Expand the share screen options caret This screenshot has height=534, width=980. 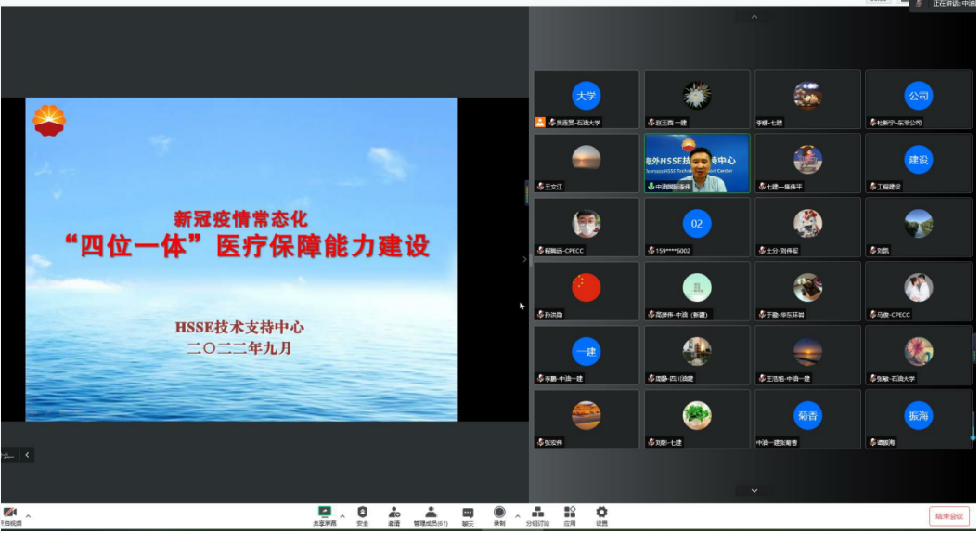pos(342,515)
